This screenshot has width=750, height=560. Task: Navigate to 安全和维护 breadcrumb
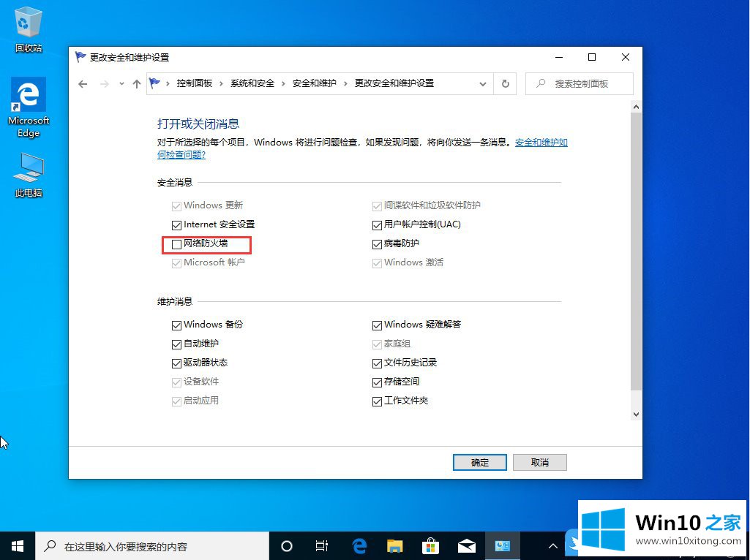point(314,83)
